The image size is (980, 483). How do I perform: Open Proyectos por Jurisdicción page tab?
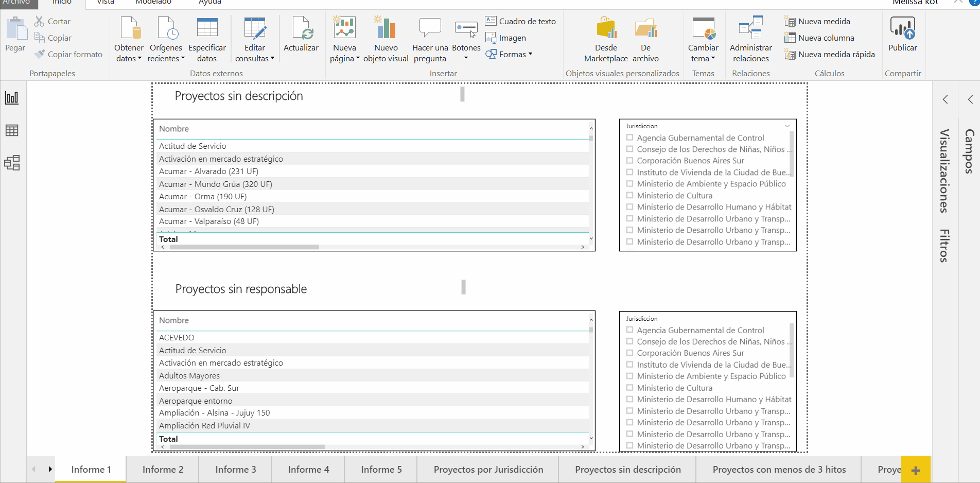click(488, 470)
